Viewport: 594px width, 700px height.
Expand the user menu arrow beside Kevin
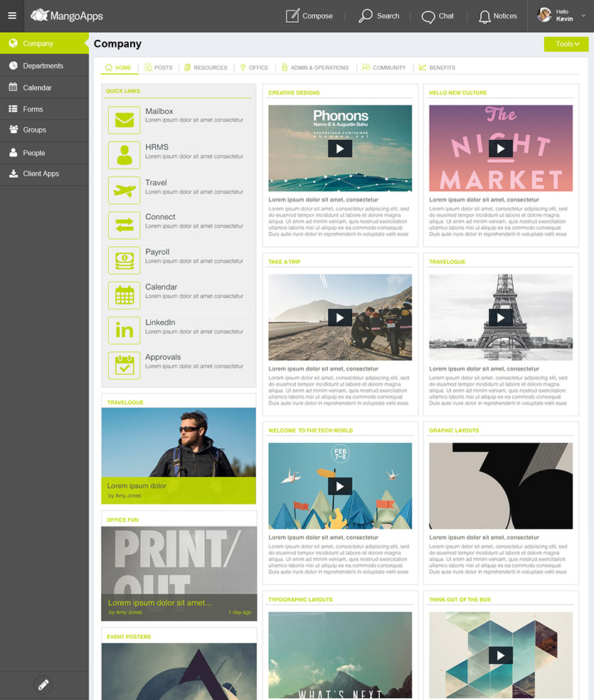pyautogui.click(x=583, y=16)
